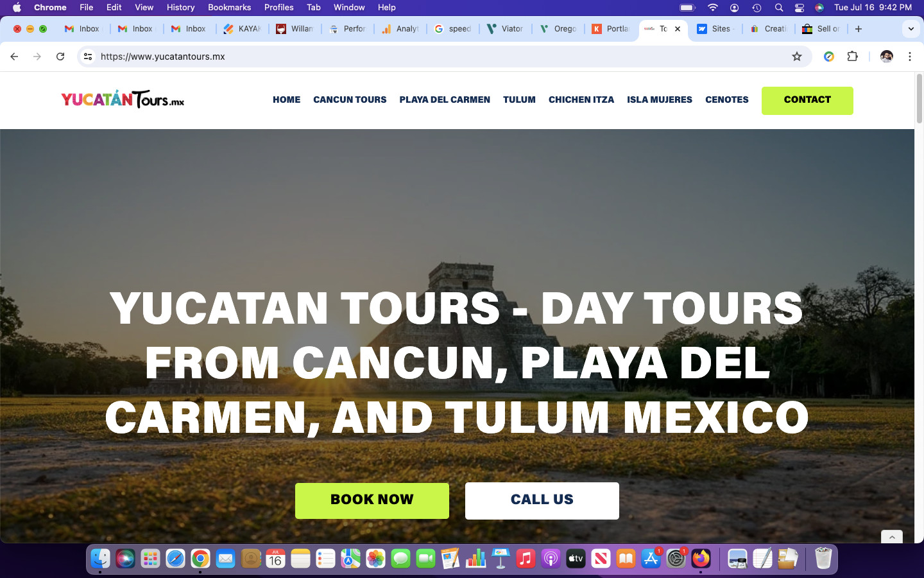Screen dimensions: 924x578
Task: Launch Siri from the dock
Action: 125,559
